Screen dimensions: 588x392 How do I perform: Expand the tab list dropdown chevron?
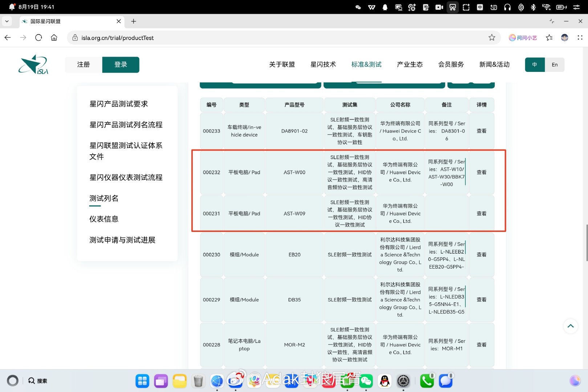click(7, 21)
